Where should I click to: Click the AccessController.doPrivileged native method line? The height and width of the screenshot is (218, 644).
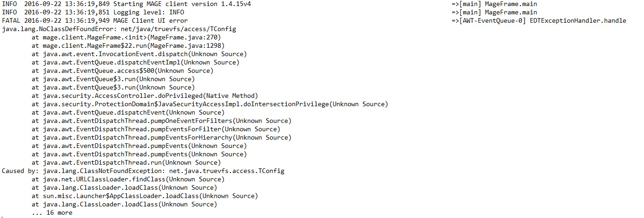point(145,96)
